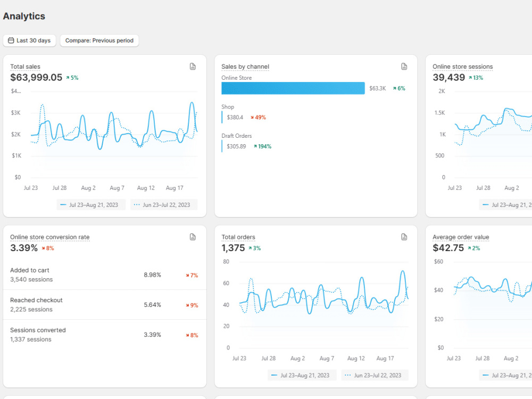Toggle the Jul 23–Aug 21 legend in Online store sessions
532x399 pixels.
(505, 205)
